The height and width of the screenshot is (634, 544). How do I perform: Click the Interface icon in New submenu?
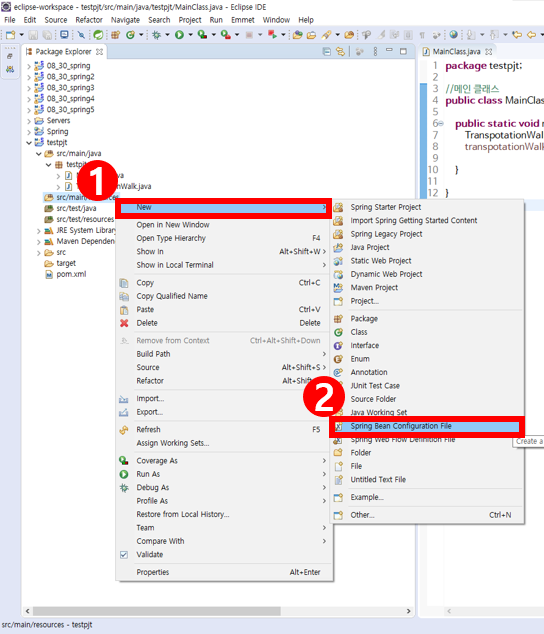pos(338,346)
